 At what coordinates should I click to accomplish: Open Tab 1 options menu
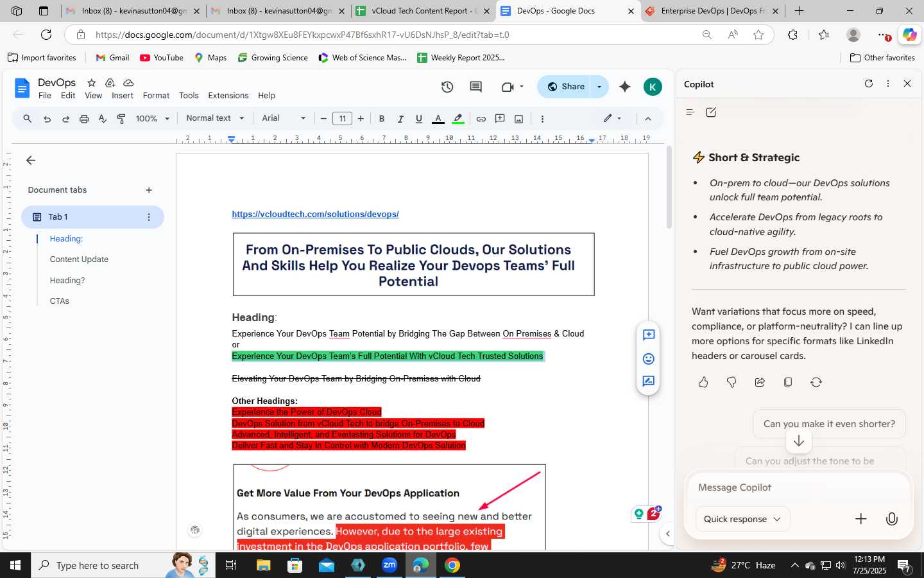pyautogui.click(x=149, y=217)
